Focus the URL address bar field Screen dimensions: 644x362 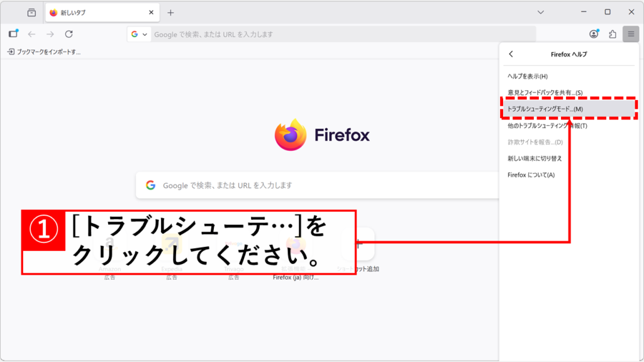click(x=343, y=35)
